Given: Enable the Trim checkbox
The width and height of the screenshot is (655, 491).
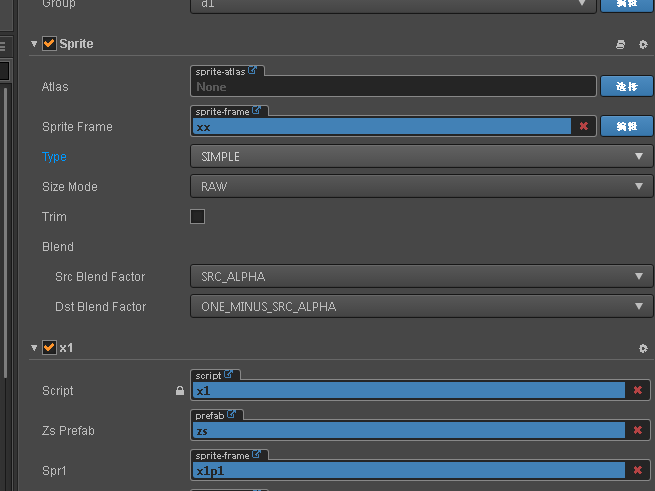Looking at the screenshot, I should pyautogui.click(x=197, y=217).
